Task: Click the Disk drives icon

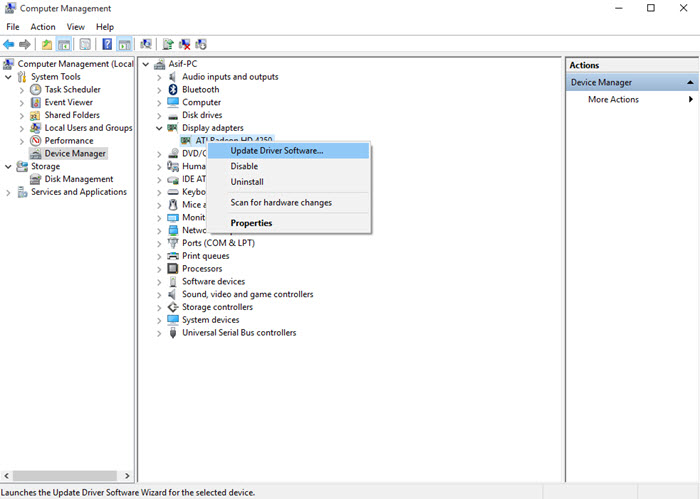Action: click(173, 115)
